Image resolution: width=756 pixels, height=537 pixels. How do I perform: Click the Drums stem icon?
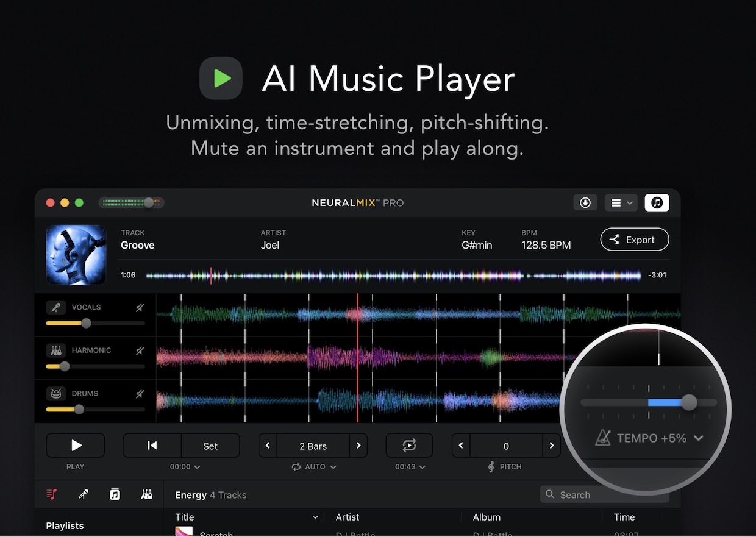tap(56, 393)
